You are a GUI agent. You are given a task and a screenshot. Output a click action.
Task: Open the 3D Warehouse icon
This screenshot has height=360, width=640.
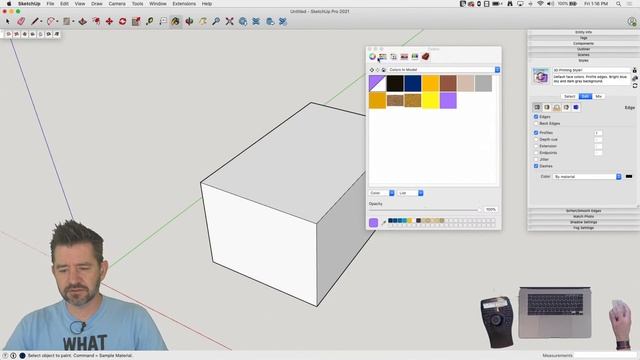(x=243, y=21)
